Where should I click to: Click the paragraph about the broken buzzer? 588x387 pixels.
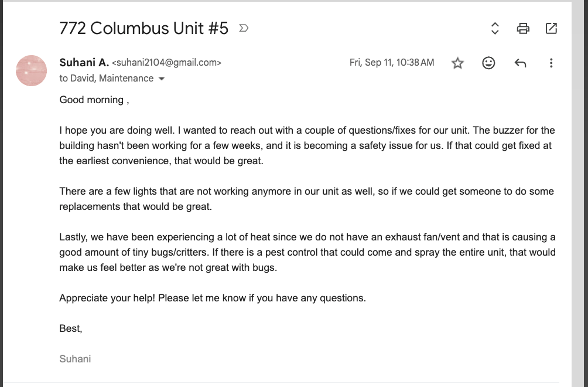(307, 145)
